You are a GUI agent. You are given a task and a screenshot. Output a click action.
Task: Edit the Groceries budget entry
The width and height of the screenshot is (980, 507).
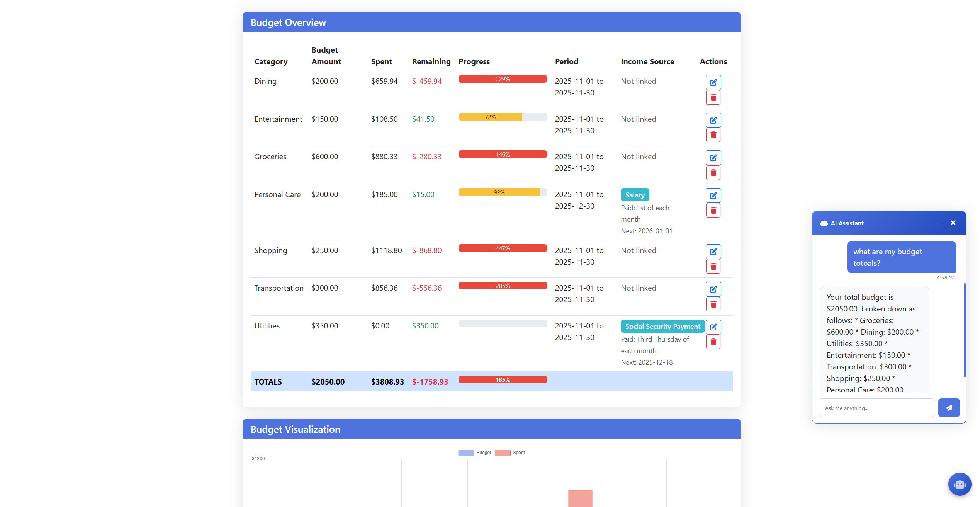point(713,158)
